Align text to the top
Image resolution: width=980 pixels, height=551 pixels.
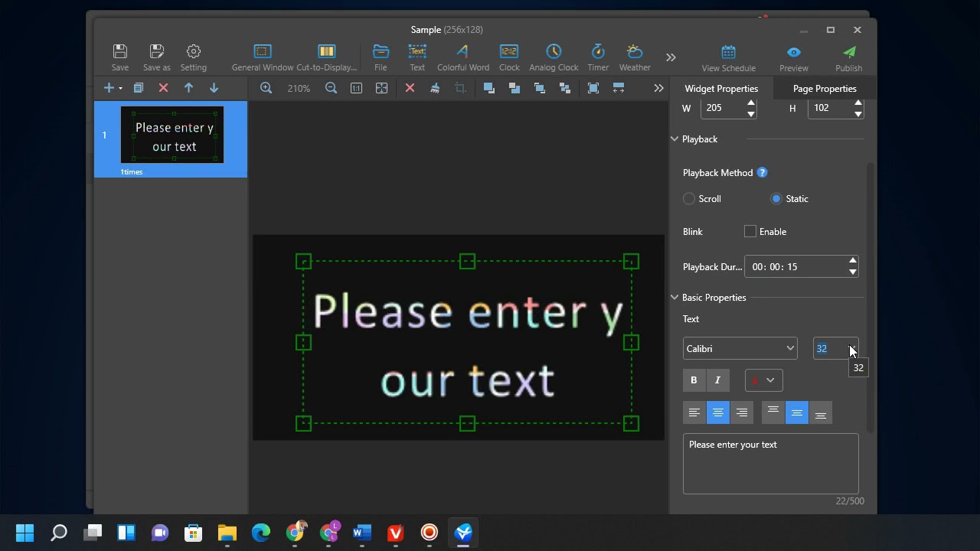tap(773, 412)
